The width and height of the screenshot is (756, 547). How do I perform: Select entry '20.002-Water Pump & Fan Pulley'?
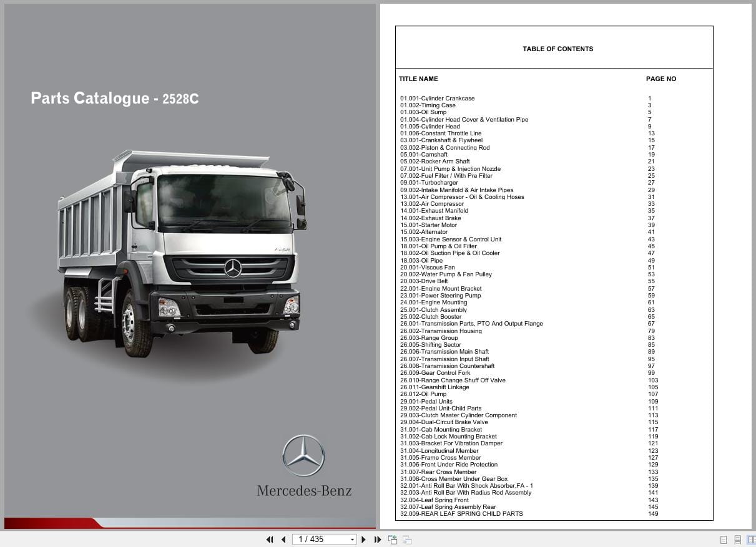point(446,274)
